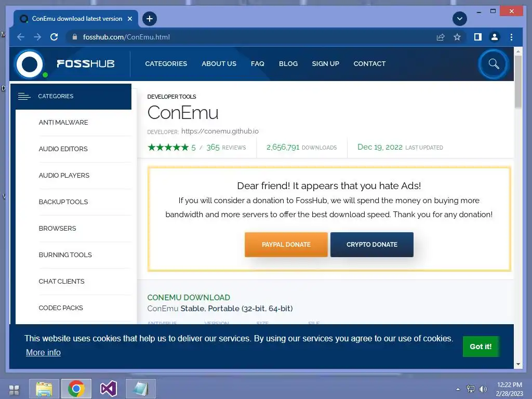Click the browser forward arrow
This screenshot has width=532, height=399.
click(37, 37)
